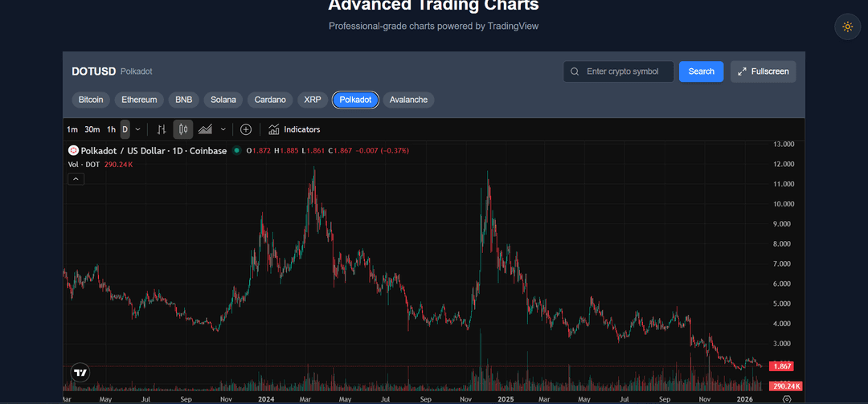Viewport: 868px width, 404px height.
Task: Select the Solana chip
Action: (x=223, y=100)
